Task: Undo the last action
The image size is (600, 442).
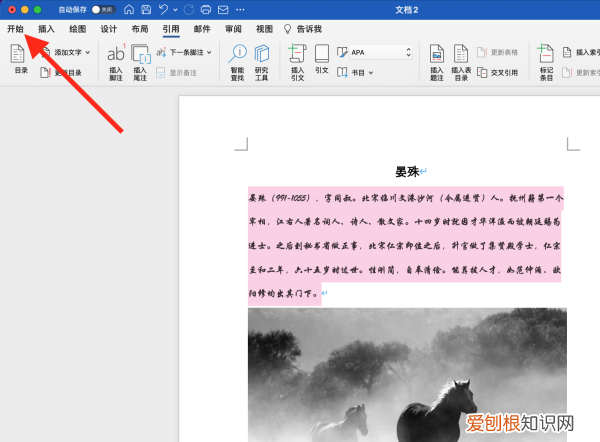Action: coord(164,10)
